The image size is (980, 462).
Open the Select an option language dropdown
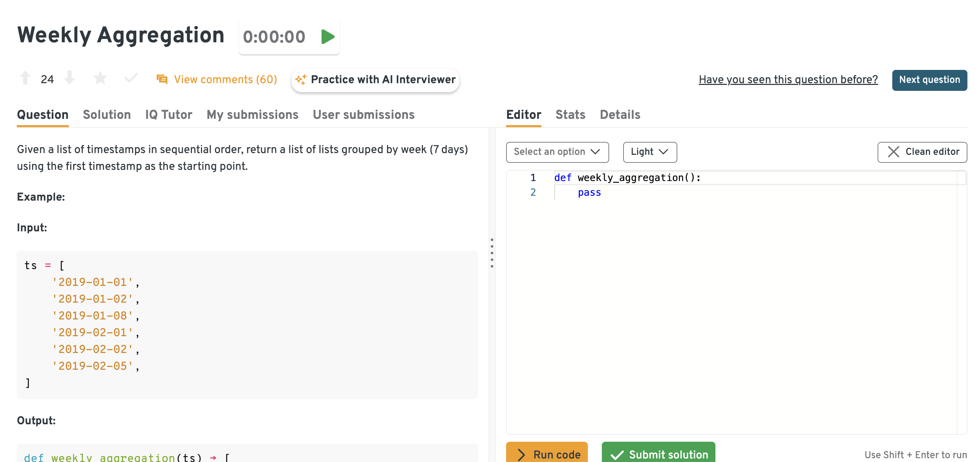point(557,152)
